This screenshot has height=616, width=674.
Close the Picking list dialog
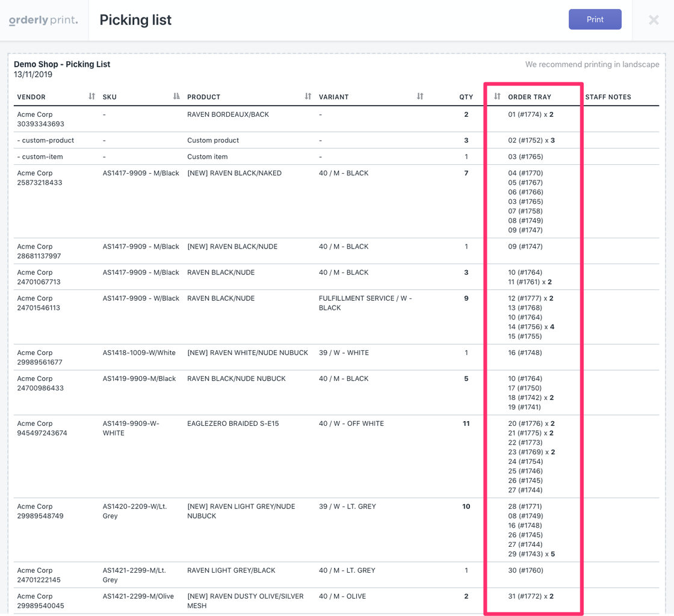[654, 20]
